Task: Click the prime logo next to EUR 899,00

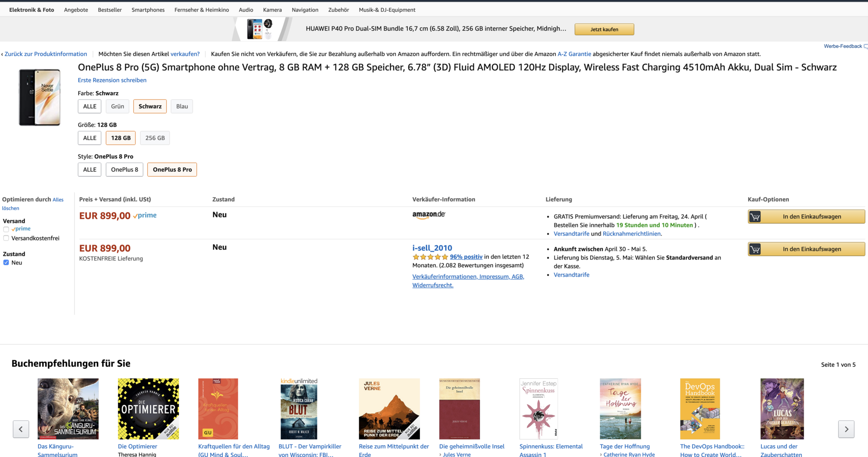Action: (145, 216)
